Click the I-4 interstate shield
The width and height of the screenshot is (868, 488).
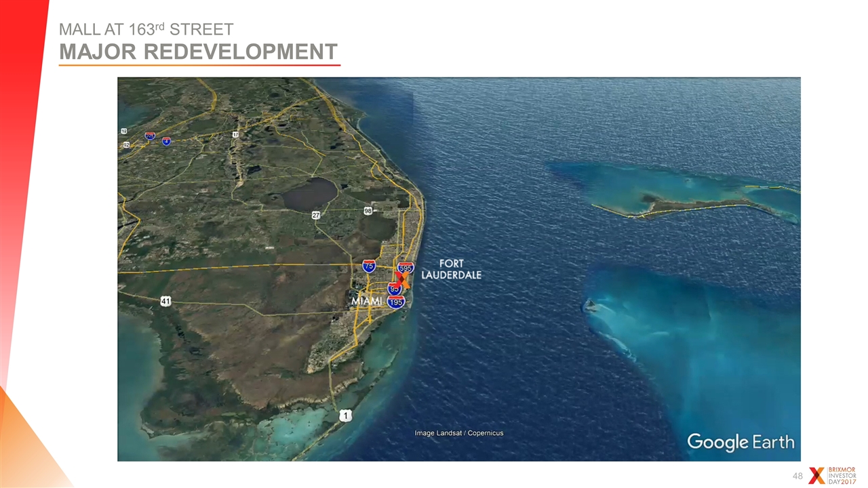[x=166, y=141]
